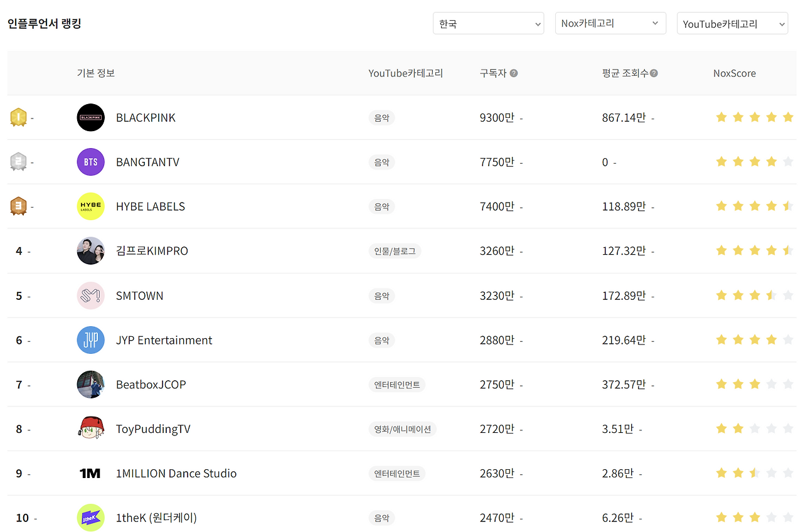Open the ToyPuddingTV cartoon avatar
This screenshot has height=532, width=803.
90,429
